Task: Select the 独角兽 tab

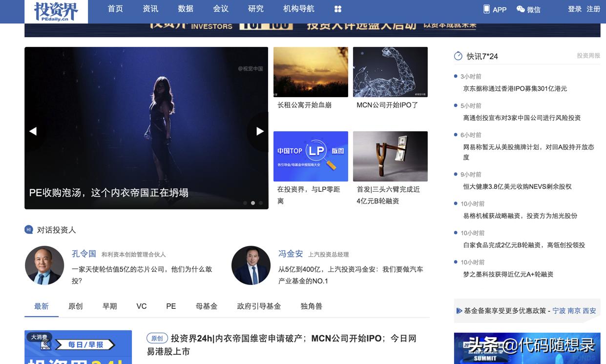Action: coord(310,306)
